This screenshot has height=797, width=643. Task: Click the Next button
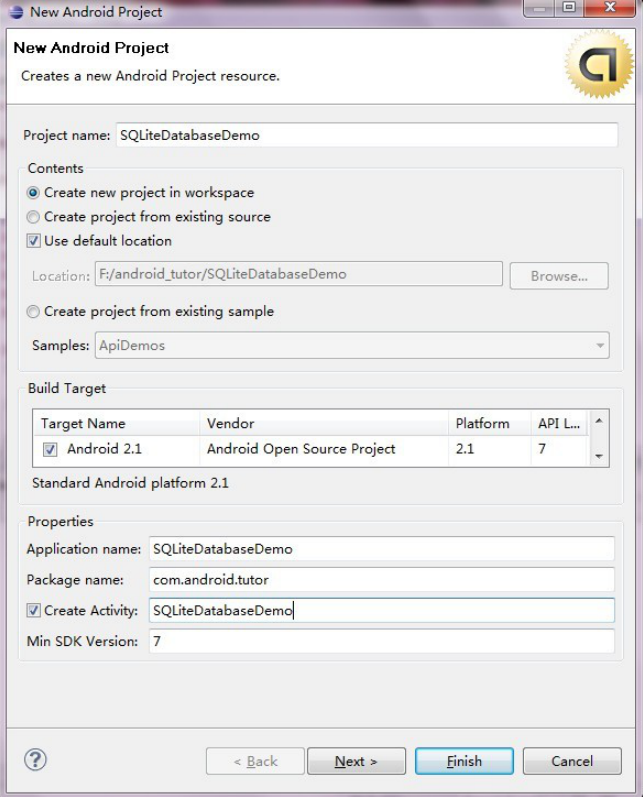pos(356,761)
